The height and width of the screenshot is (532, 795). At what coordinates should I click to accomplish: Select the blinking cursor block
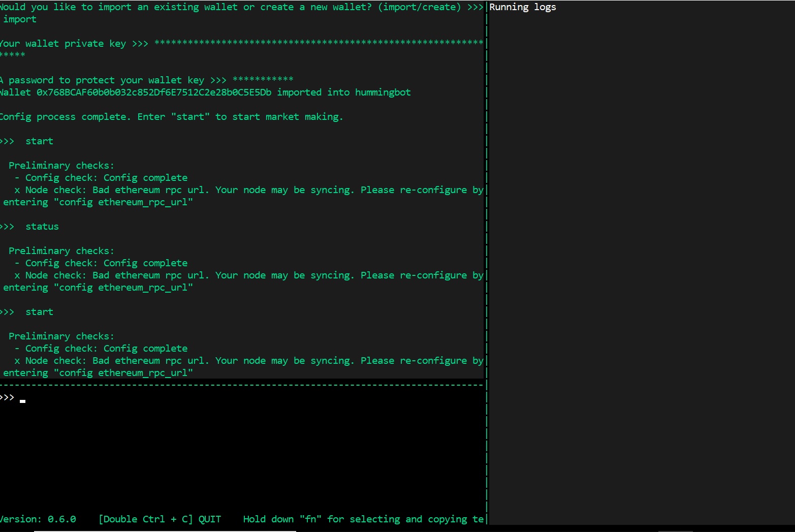(23, 401)
